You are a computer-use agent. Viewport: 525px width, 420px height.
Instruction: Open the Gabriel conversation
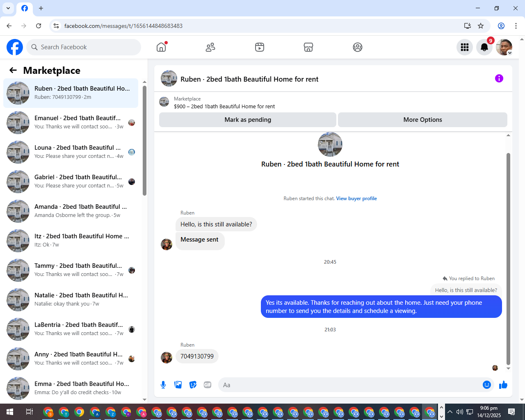(x=71, y=182)
